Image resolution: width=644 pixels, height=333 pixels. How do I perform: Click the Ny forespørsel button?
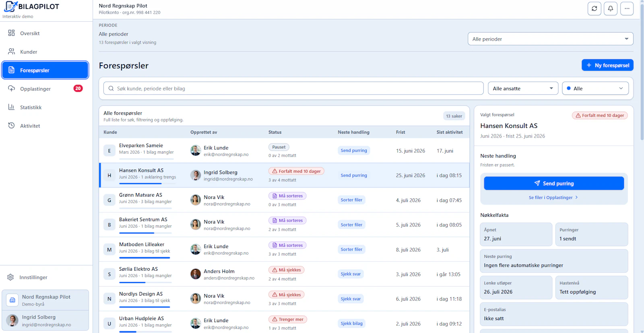point(607,65)
